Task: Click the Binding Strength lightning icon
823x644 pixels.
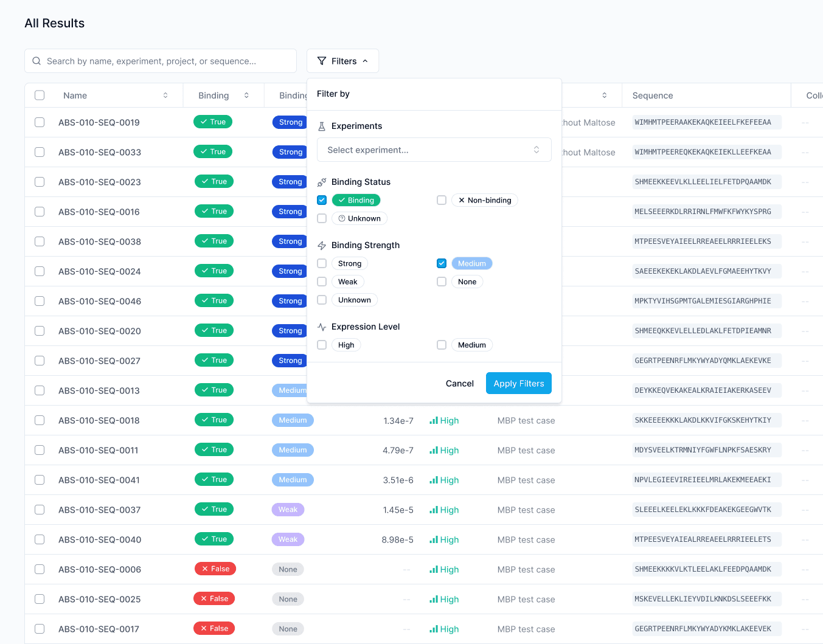Action: click(x=322, y=246)
